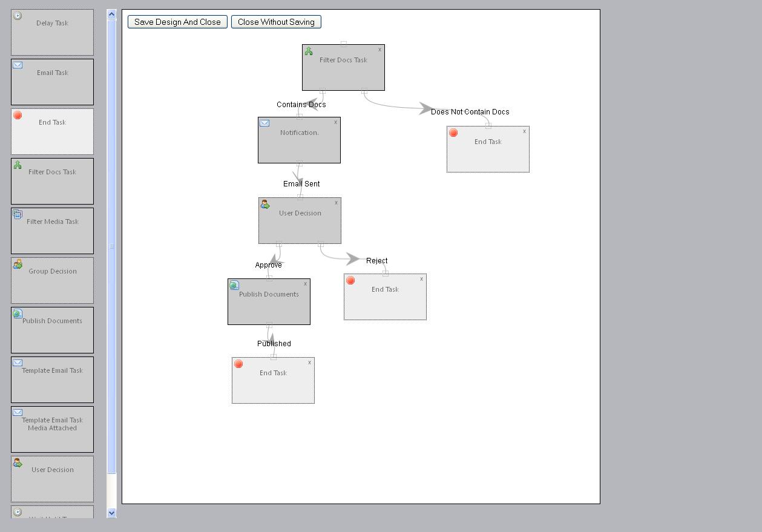Screen dimensions: 762x532
Task: Remove the canvas User Decision node with its x
Action: (337, 203)
